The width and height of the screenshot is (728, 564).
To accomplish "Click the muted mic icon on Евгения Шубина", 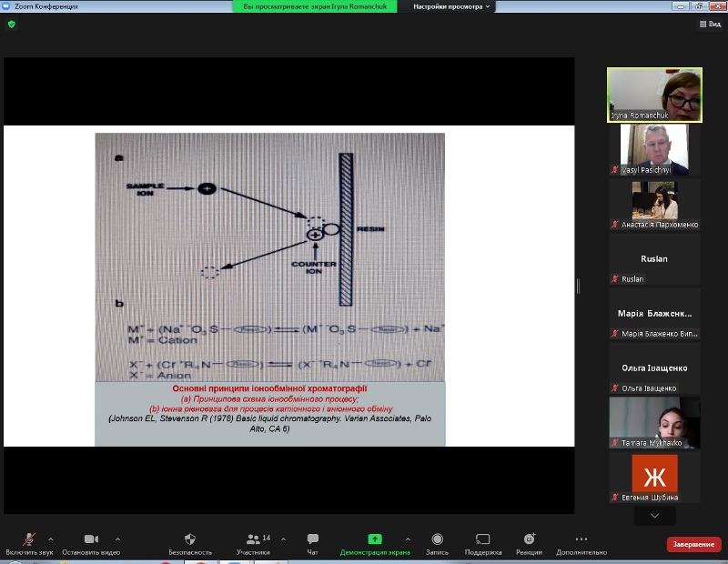I will pyautogui.click(x=615, y=498).
